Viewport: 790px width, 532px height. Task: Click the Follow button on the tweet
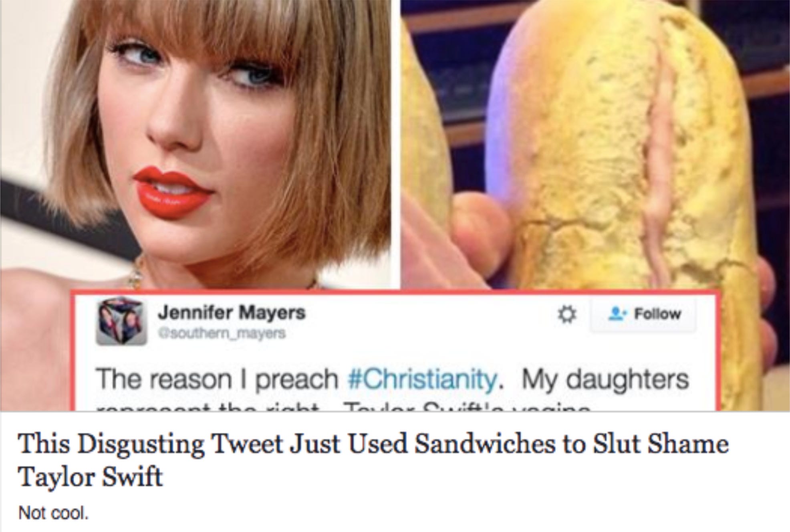(643, 314)
